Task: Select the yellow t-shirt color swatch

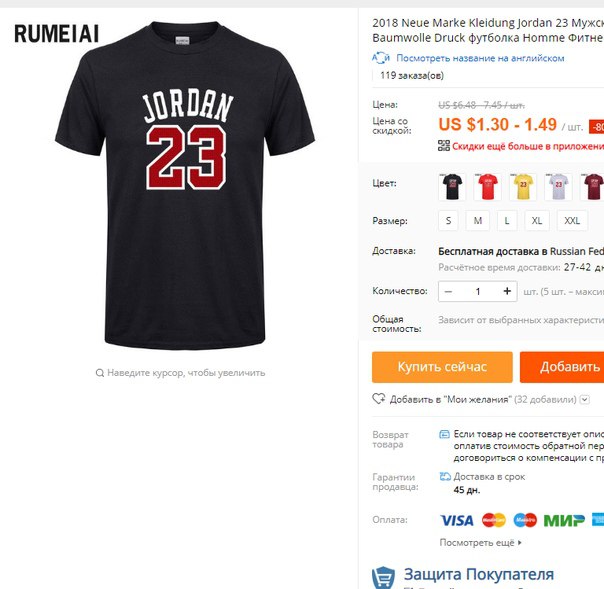Action: tap(523, 186)
